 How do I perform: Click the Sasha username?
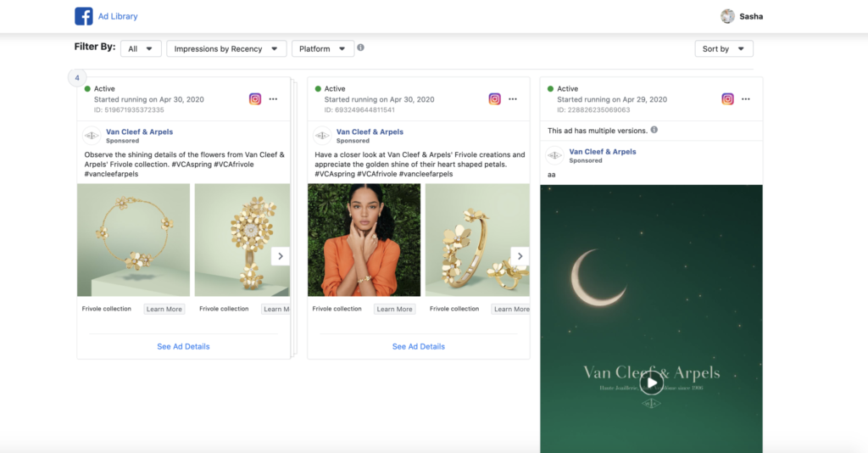pyautogui.click(x=751, y=17)
